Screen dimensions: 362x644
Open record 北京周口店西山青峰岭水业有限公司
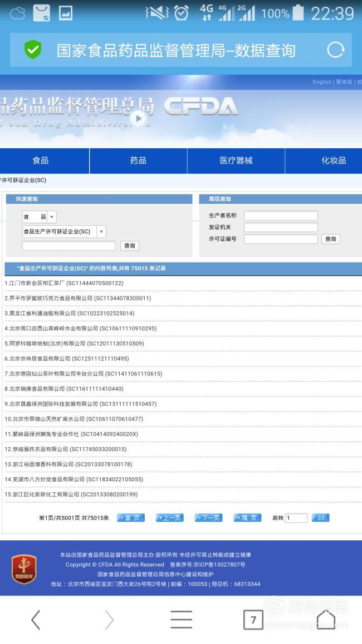point(80,328)
